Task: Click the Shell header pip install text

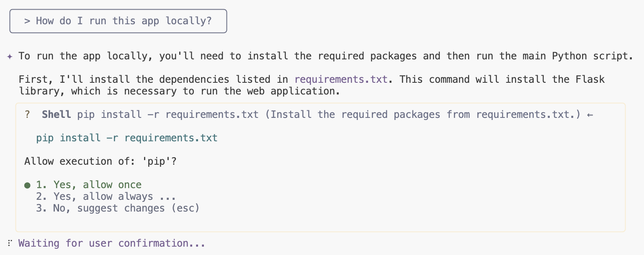Action: pyautogui.click(x=167, y=115)
